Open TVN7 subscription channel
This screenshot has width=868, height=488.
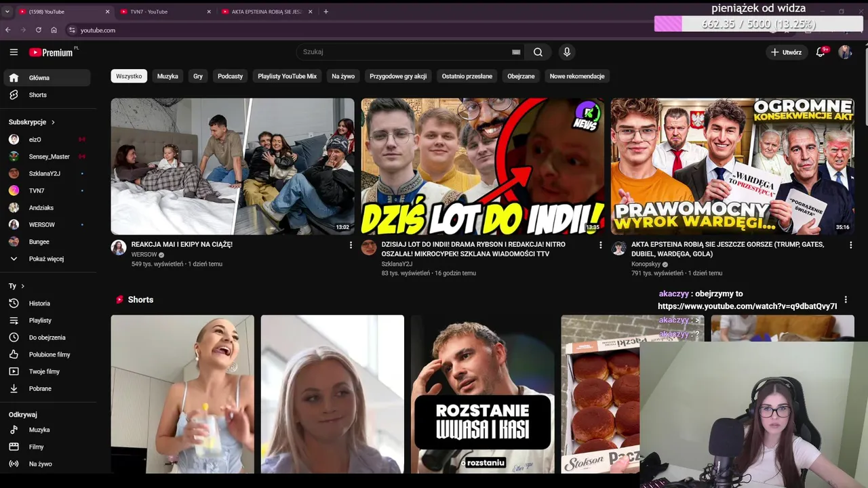[x=46, y=190]
